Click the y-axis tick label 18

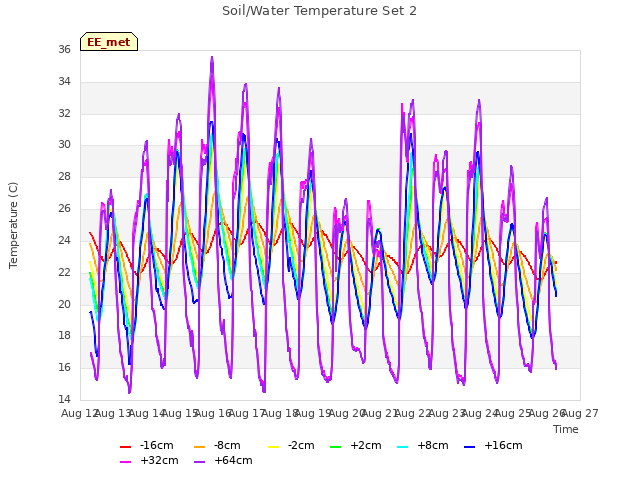coord(64,336)
